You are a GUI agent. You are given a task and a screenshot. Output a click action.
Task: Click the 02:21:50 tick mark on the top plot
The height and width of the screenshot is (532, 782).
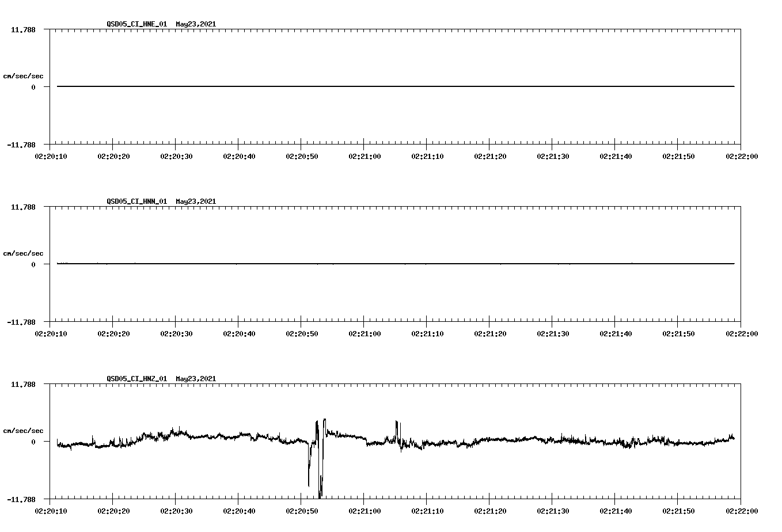point(678,146)
